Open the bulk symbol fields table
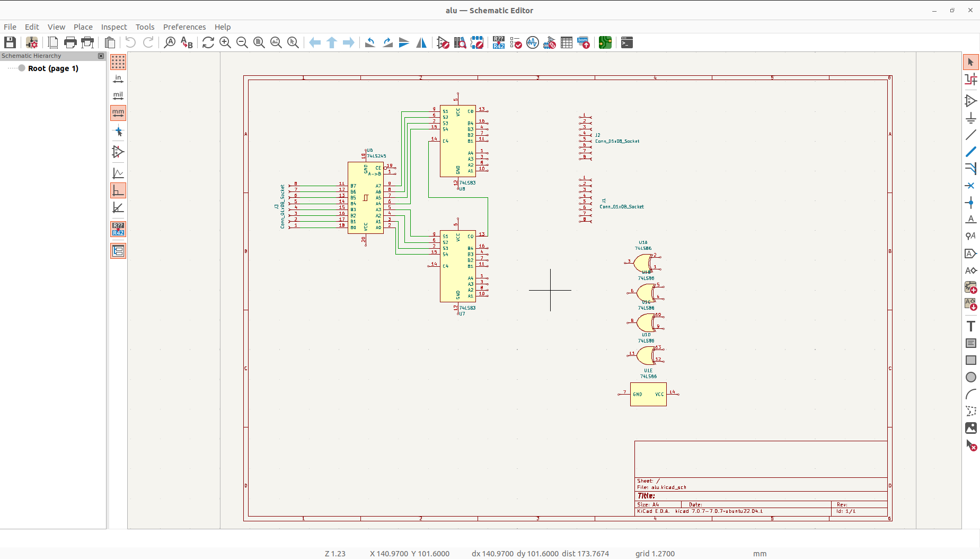Screen dimensions: 980x559 pyautogui.click(x=567, y=42)
